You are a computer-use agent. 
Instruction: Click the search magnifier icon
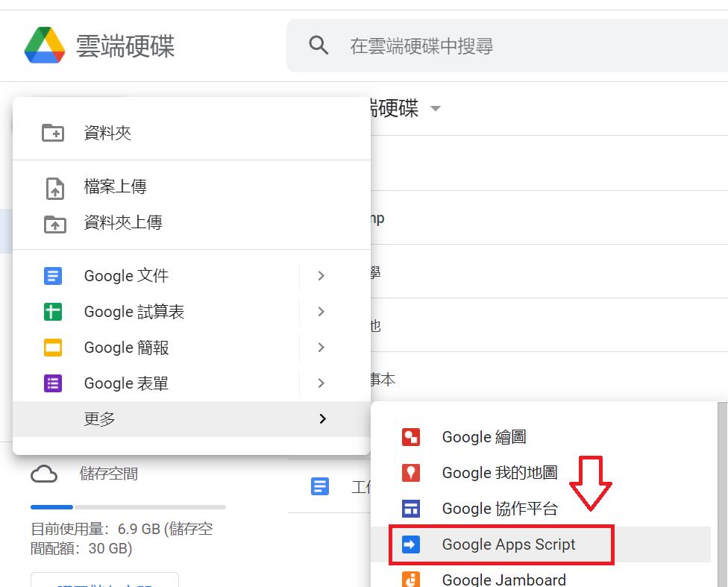click(x=318, y=45)
